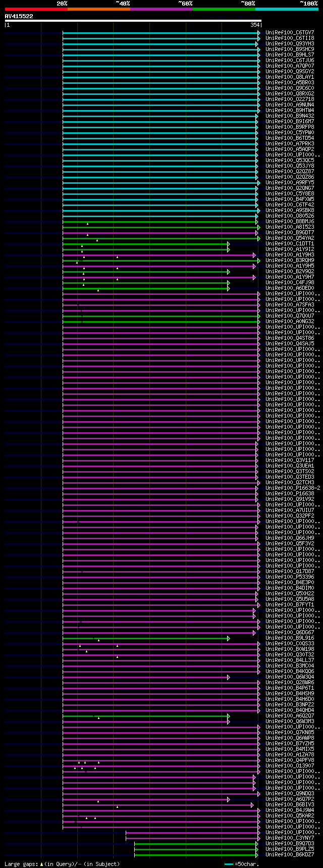The height and width of the screenshot is (868, 323).
Task: Select the UniRef100_O22718 hit label
Action: coord(290,99)
